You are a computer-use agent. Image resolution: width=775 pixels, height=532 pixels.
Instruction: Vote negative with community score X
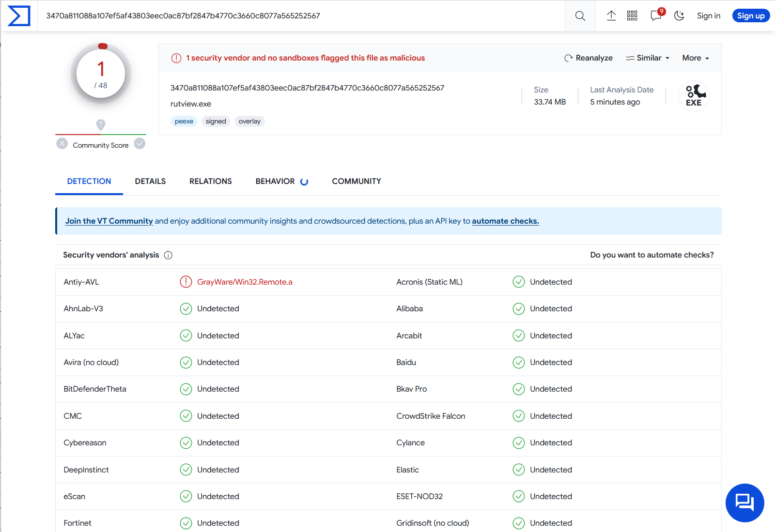[x=62, y=144]
